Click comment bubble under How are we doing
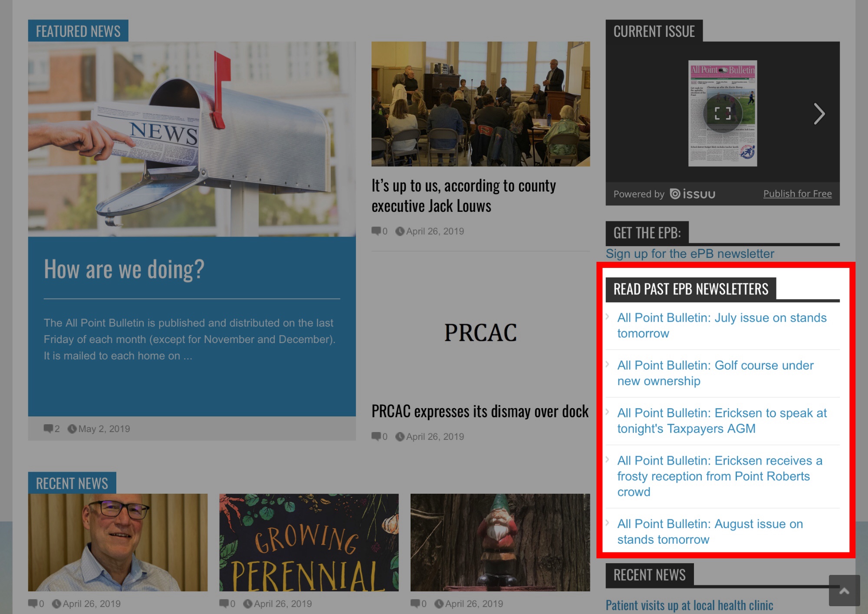 (x=48, y=429)
